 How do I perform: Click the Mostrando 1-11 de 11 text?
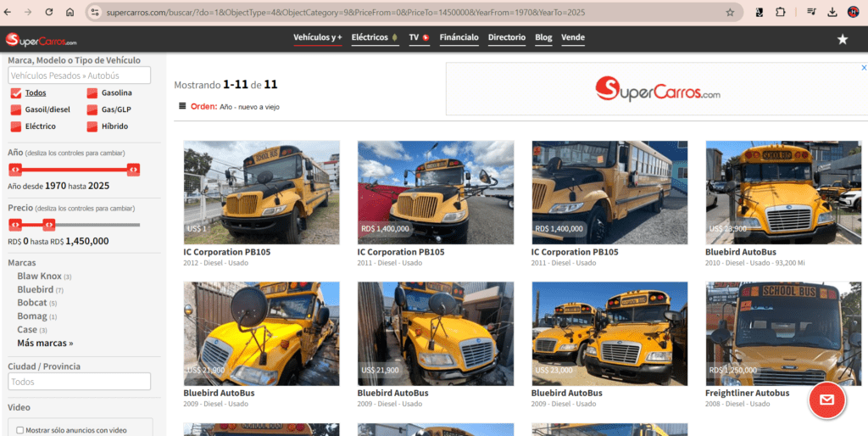point(225,85)
